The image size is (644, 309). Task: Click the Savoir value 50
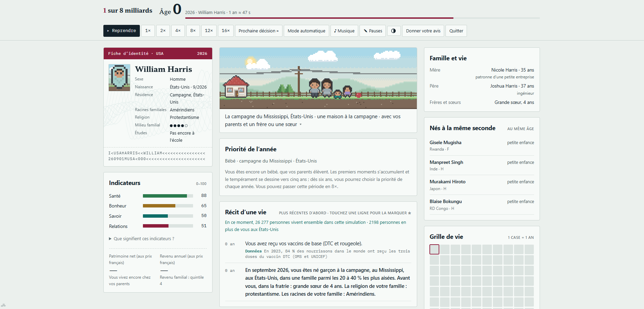[204, 216]
